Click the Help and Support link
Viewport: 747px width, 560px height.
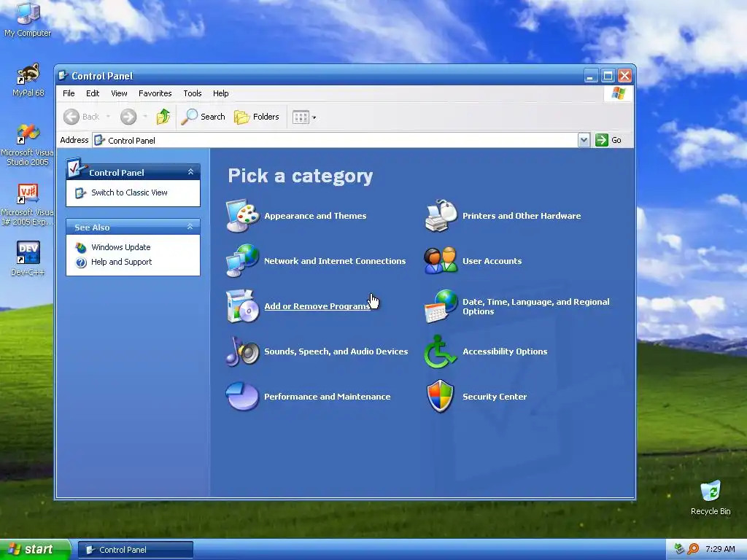click(x=122, y=262)
